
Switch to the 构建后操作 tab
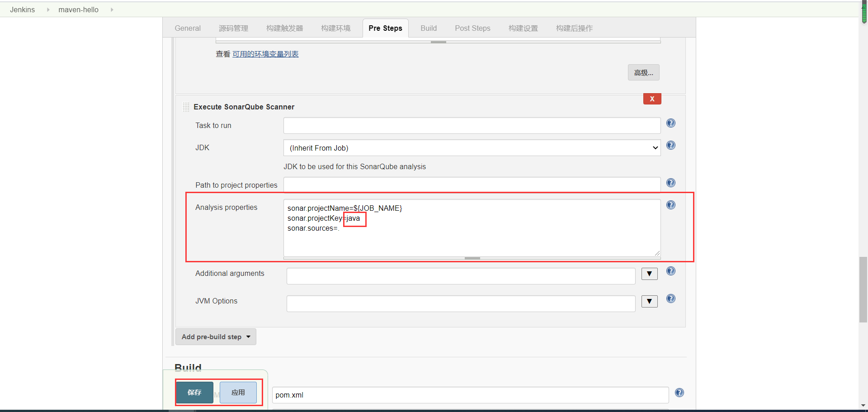point(574,28)
